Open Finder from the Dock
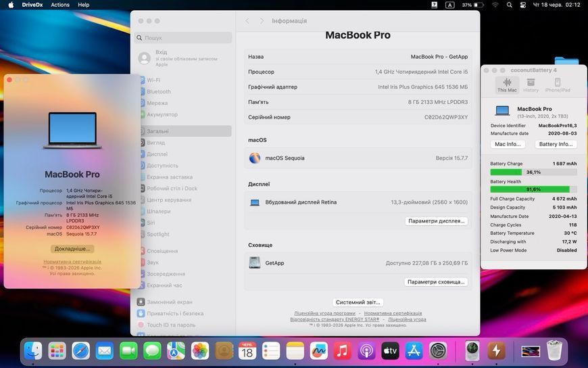The image size is (588, 368). point(33,351)
